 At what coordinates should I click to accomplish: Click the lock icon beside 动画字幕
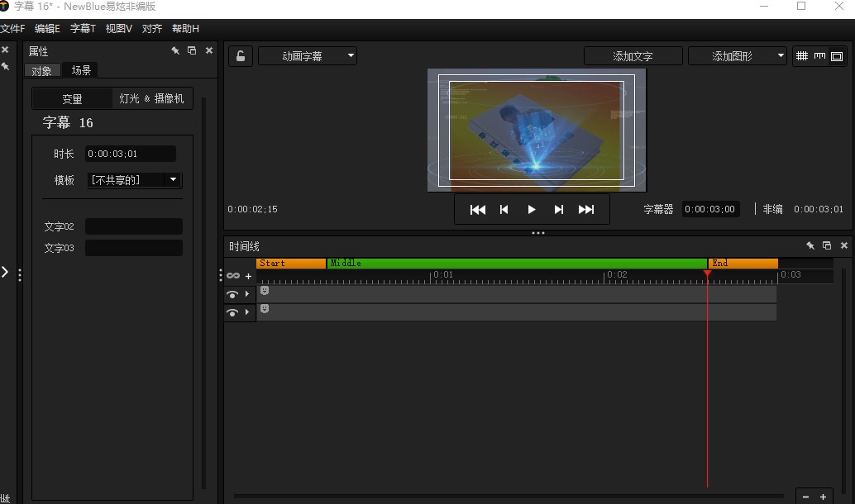coord(241,55)
